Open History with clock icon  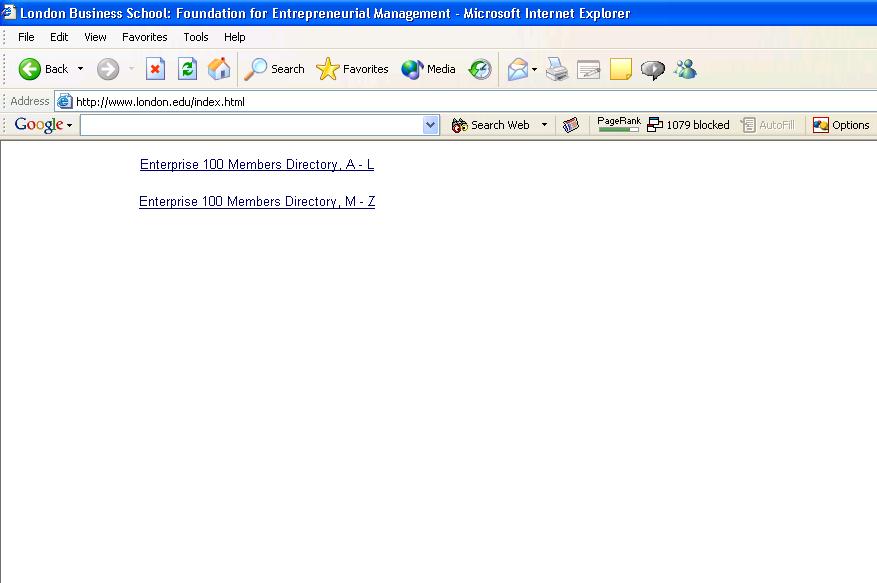pyautogui.click(x=480, y=69)
